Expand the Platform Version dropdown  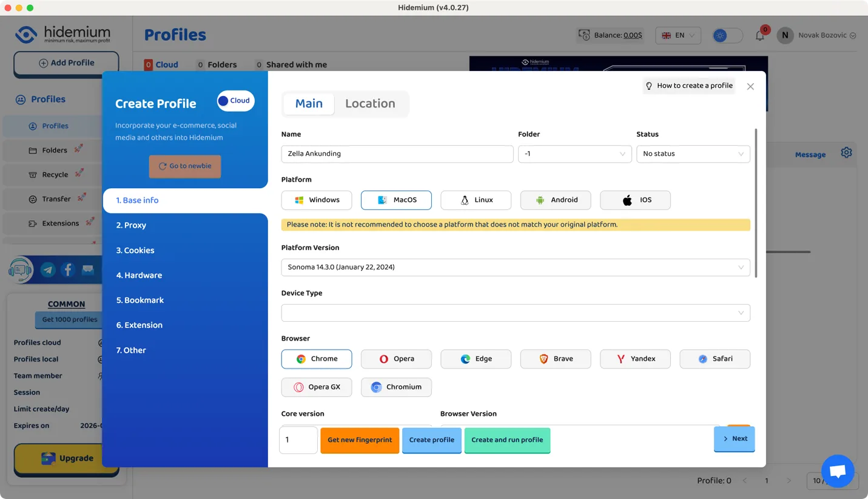(516, 267)
